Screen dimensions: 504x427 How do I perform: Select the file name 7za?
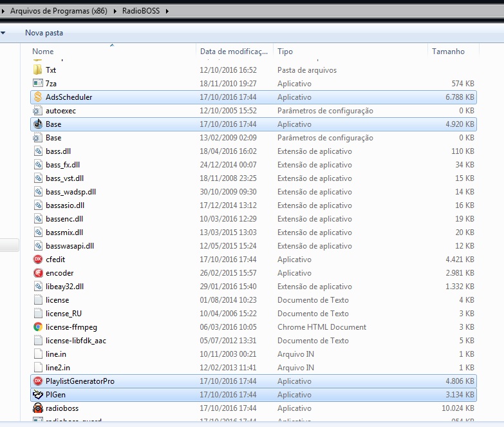[51, 84]
